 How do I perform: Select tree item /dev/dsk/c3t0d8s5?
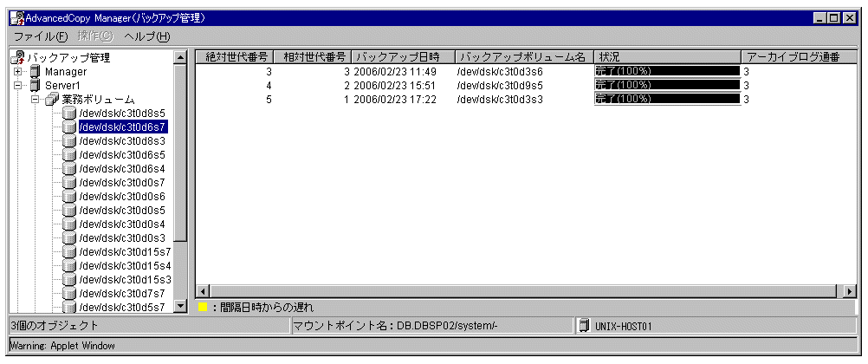122,114
